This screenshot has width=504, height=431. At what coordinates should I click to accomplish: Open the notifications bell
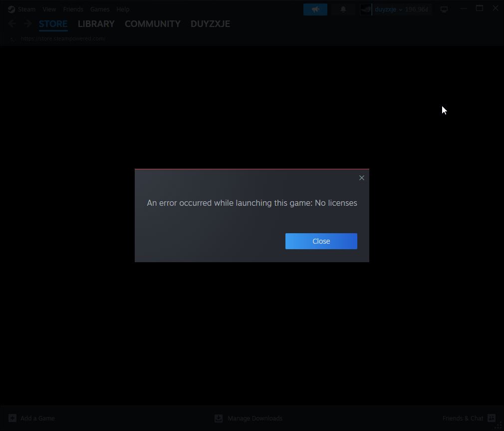click(x=343, y=9)
